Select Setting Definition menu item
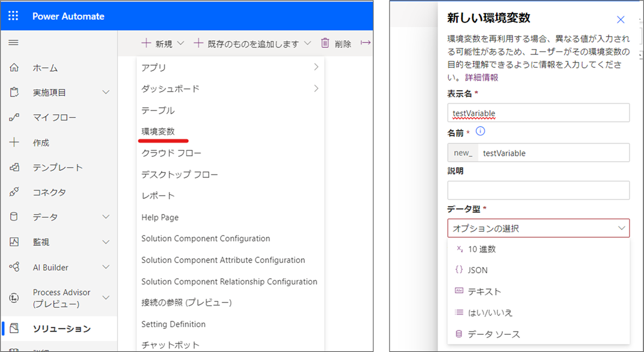Screen dimensions: 644x352 pyautogui.click(x=230, y=324)
